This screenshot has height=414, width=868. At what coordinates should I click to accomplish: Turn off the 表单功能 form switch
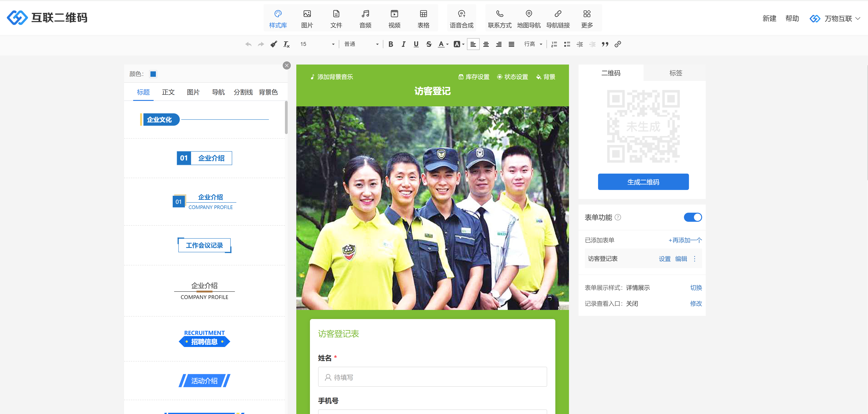tap(692, 217)
